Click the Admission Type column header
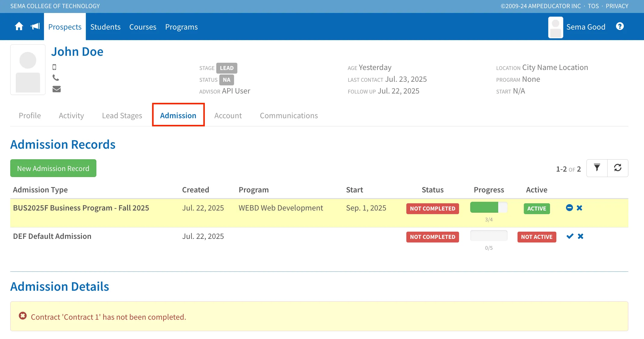Image resolution: width=644 pixels, height=339 pixels. tap(40, 190)
